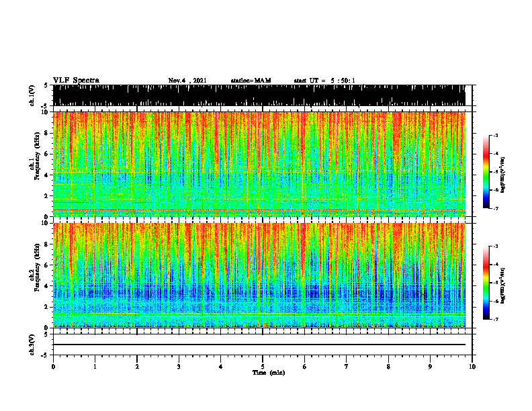Click time-axis tick label "4" below the plots
532x411 pixels.
point(221,367)
